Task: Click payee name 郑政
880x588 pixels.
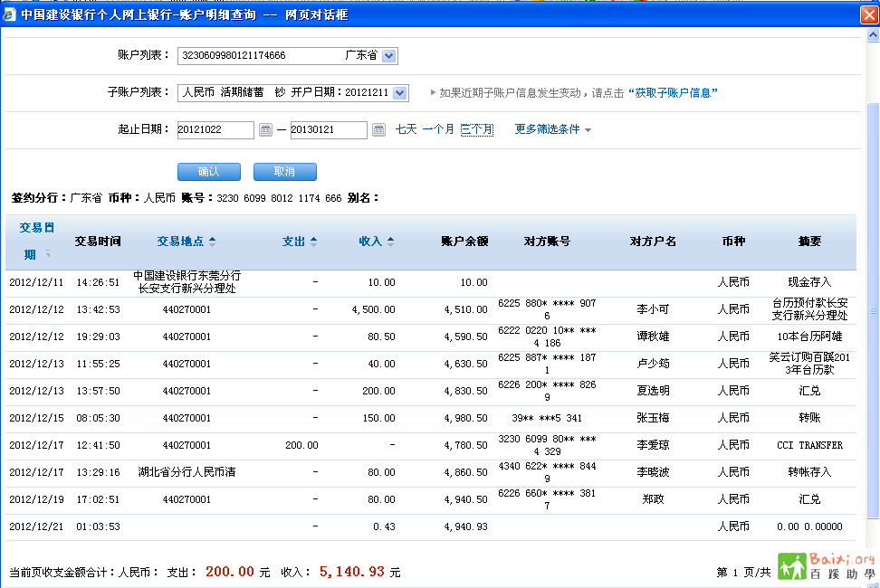Action: [x=653, y=499]
